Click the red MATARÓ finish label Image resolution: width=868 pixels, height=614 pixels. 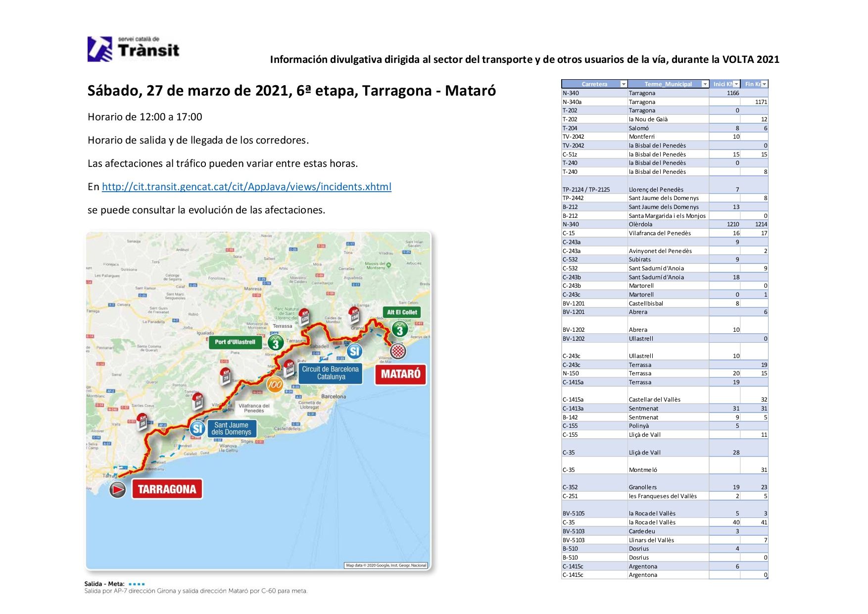(x=400, y=374)
